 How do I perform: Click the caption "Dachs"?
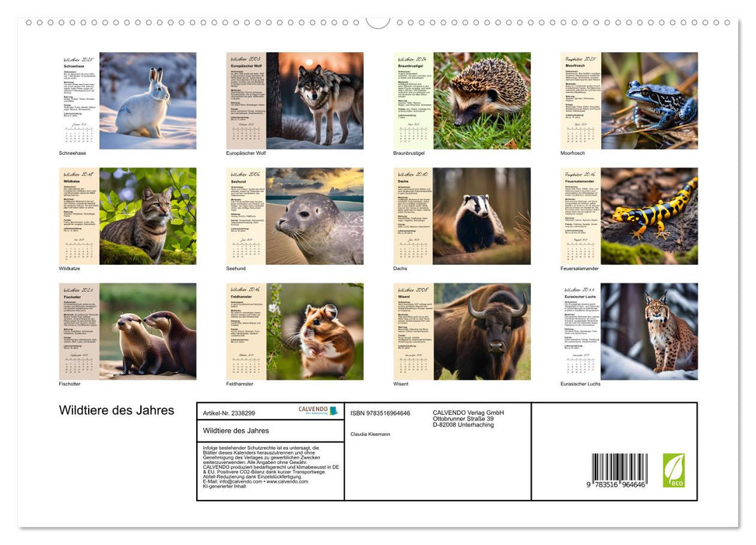(x=400, y=268)
